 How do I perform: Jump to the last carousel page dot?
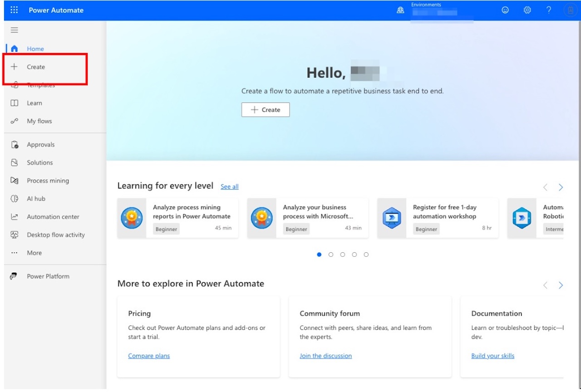click(366, 255)
